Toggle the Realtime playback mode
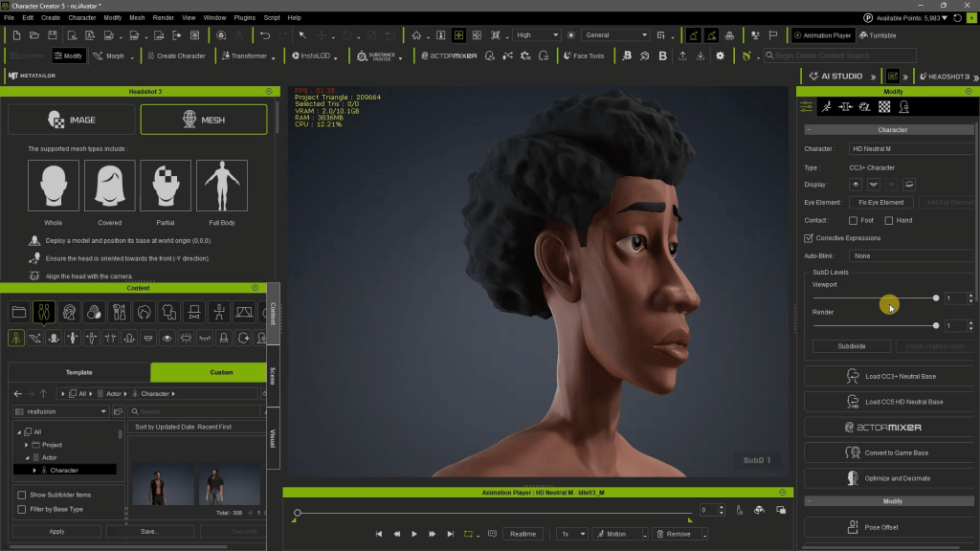The image size is (980, 551). [x=523, y=534]
